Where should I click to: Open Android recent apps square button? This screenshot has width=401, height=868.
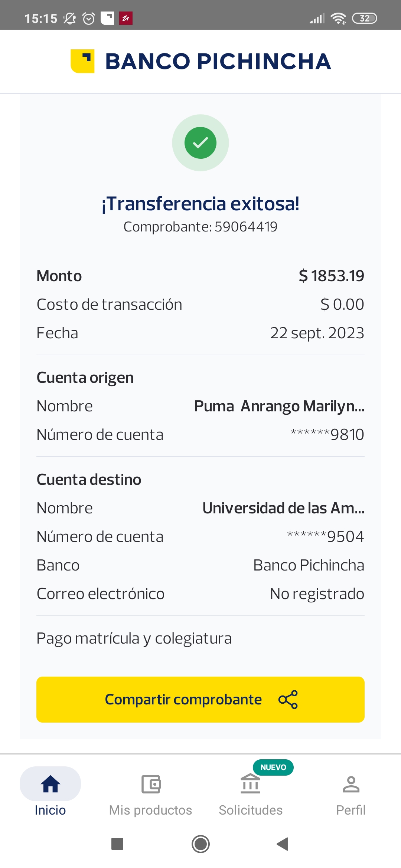(x=117, y=844)
